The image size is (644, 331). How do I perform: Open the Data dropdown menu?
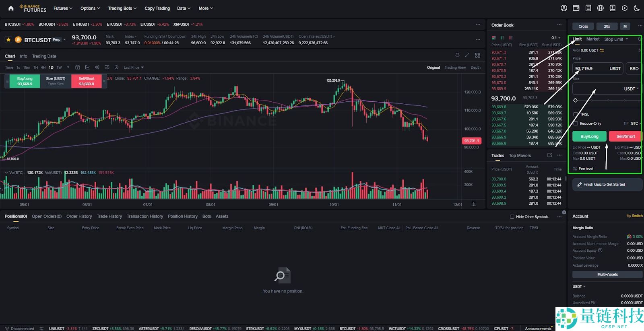(184, 8)
